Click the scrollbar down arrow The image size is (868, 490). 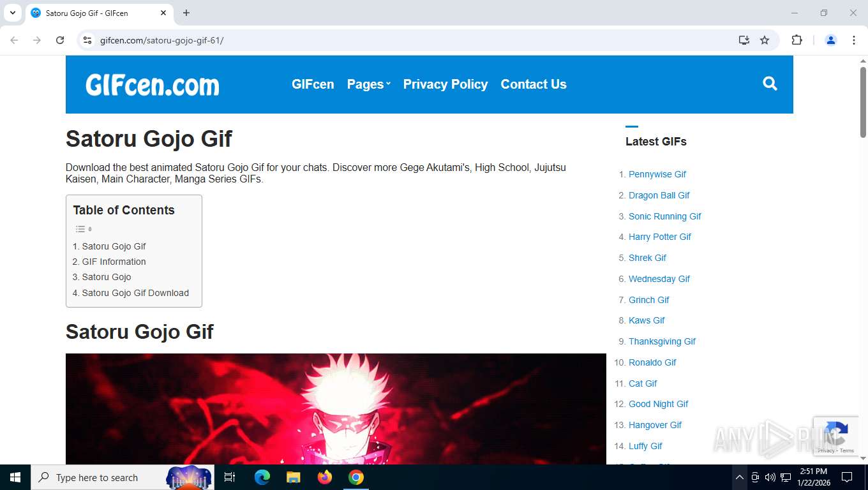[x=863, y=458]
